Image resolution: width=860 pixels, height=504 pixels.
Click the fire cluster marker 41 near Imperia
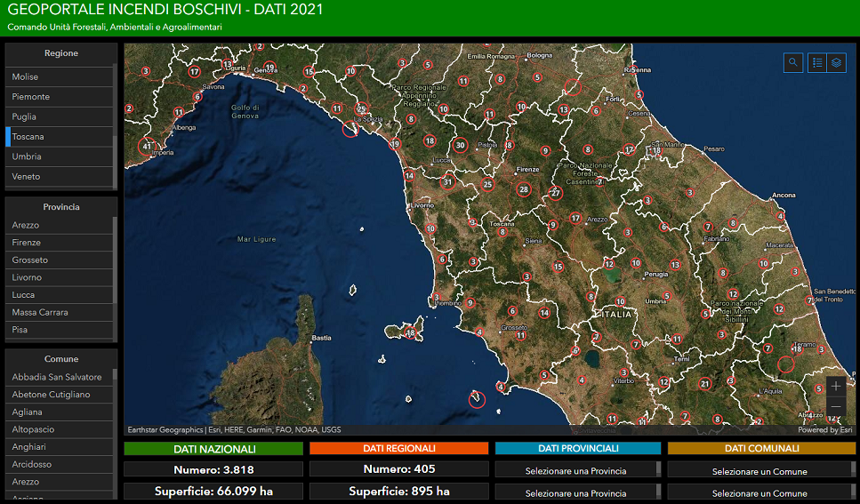coord(147,147)
